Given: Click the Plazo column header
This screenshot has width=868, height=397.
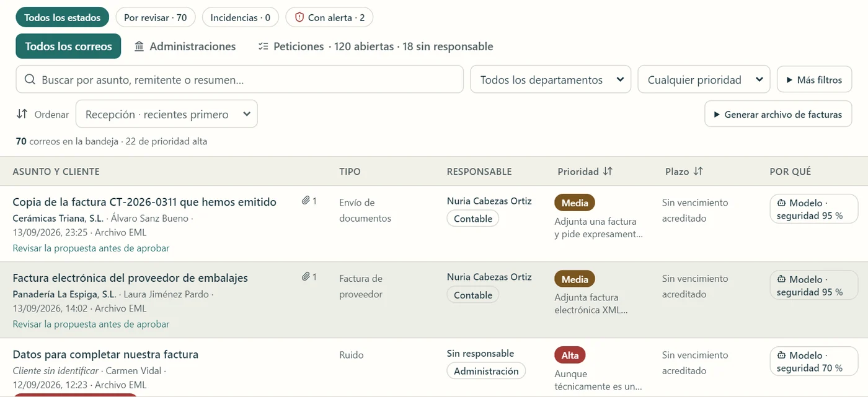Looking at the screenshot, I should point(684,171).
